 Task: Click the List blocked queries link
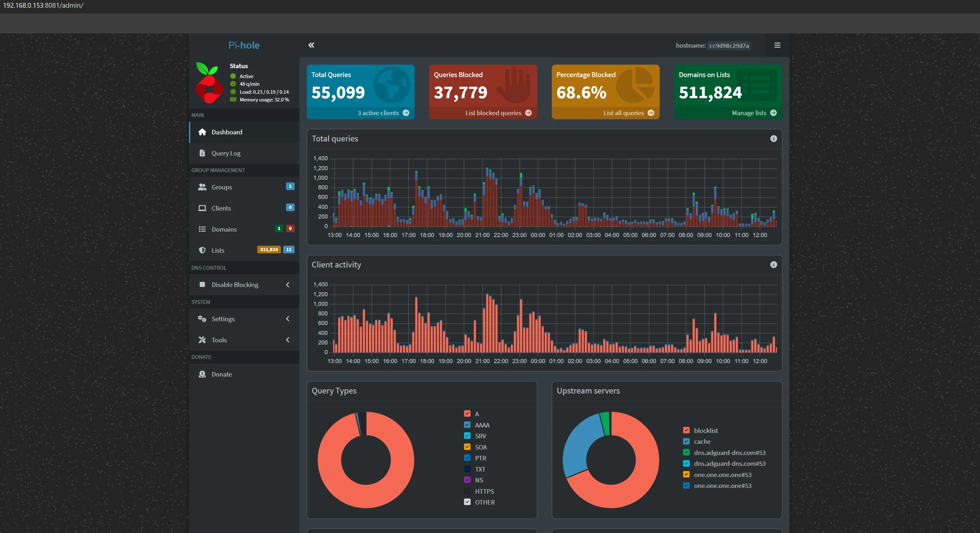(493, 113)
